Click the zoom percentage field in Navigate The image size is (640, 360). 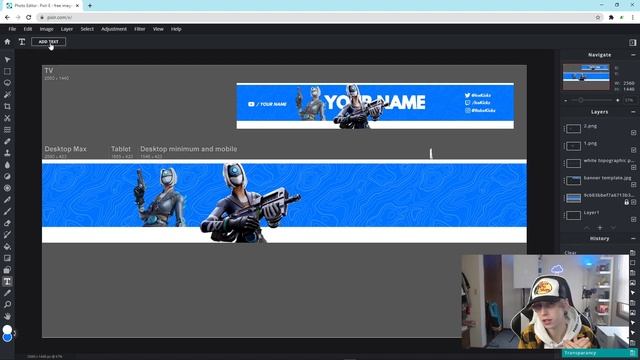click(x=629, y=100)
